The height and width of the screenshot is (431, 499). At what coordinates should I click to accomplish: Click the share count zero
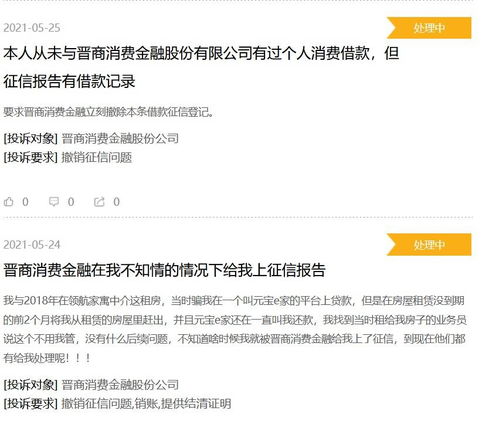coord(116,202)
